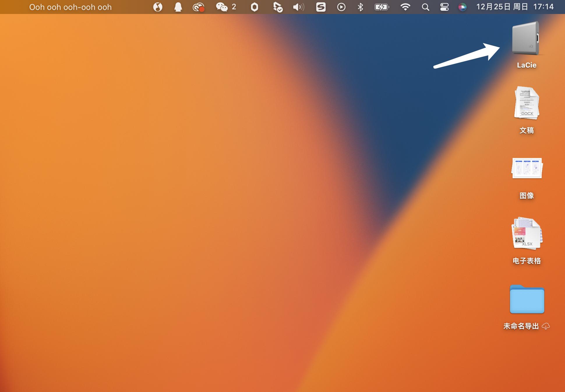Expand the 图像 images stack
Image resolution: width=565 pixels, height=392 pixels.
(527, 168)
